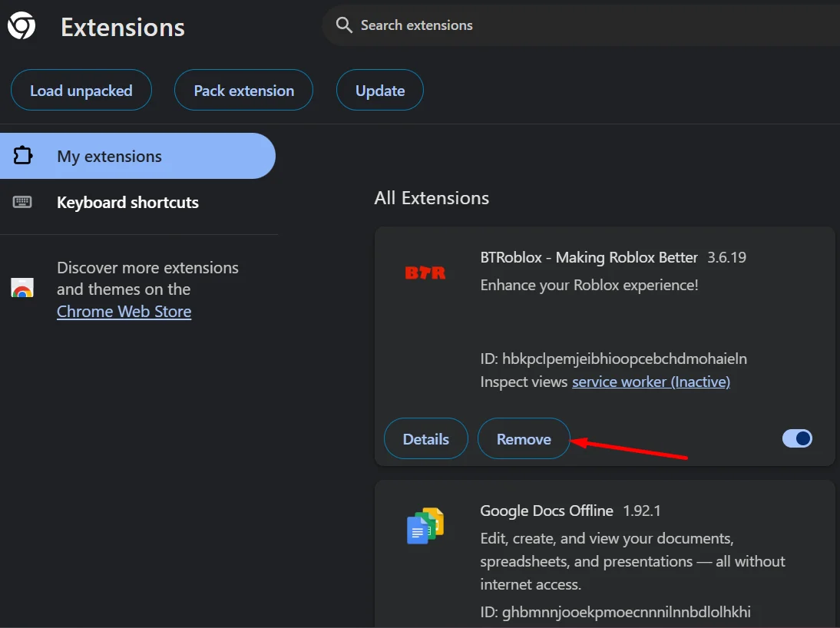Click the Pack extension button
The height and width of the screenshot is (628, 840).
tap(243, 91)
